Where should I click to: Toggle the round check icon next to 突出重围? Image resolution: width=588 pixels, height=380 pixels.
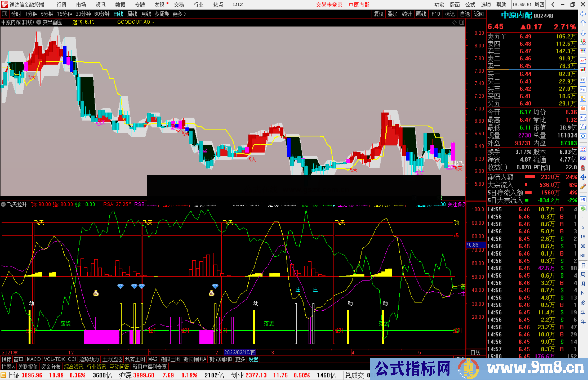(39, 22)
